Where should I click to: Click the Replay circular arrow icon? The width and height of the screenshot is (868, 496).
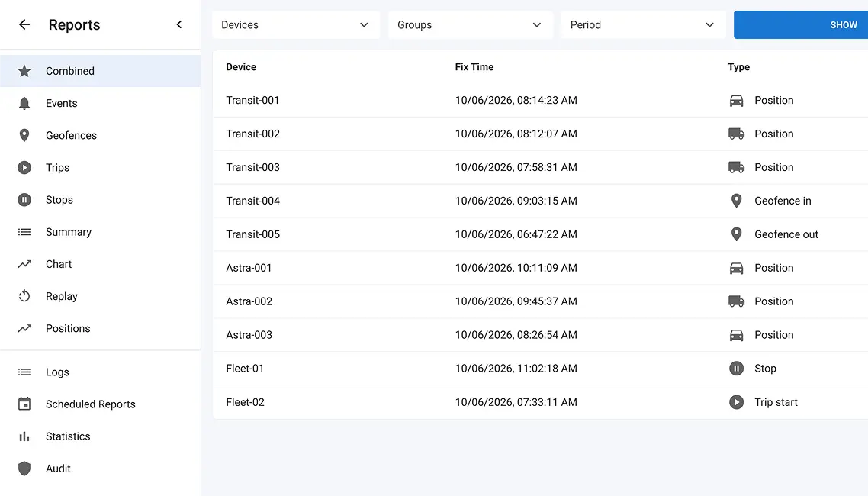pos(24,296)
